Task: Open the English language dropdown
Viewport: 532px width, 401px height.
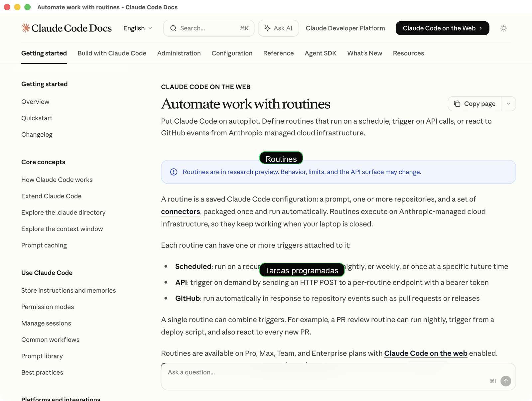Action: tap(138, 28)
